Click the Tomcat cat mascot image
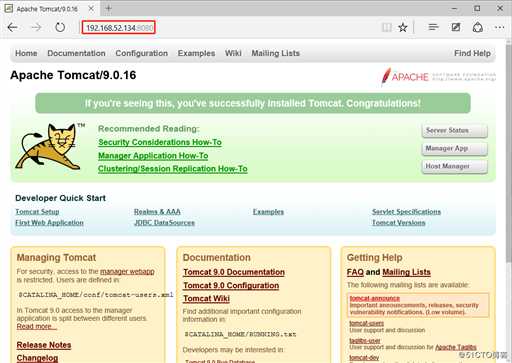This screenshot has width=512, height=363. 50,146
